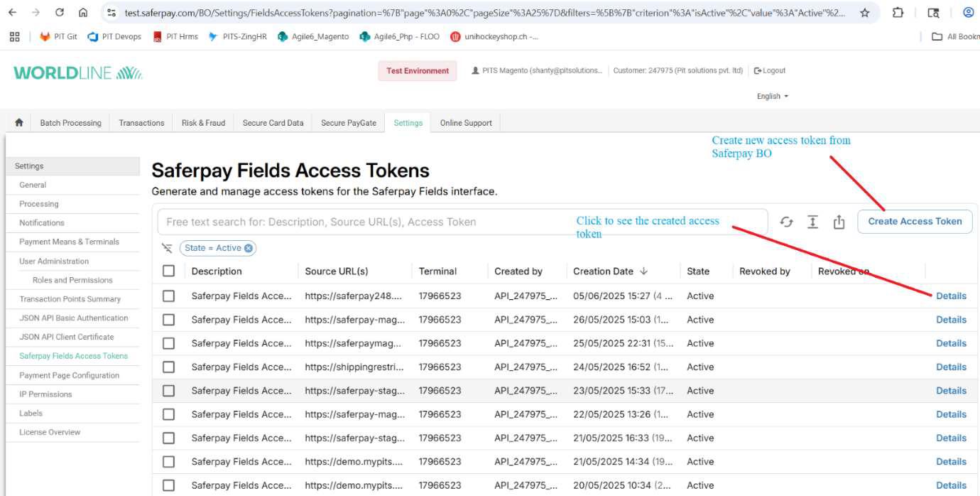Open the apps grid in the bookmarks bar
Viewport: 980px width, 496px height.
14,36
